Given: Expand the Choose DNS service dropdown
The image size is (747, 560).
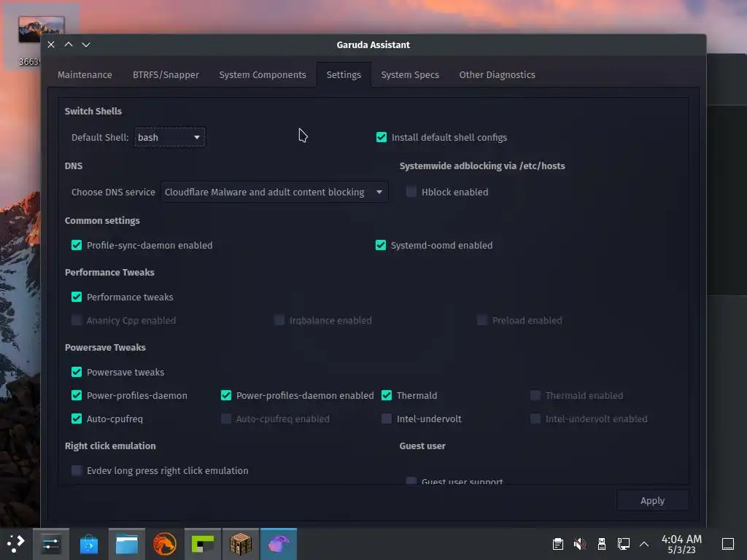Looking at the screenshot, I should point(274,192).
